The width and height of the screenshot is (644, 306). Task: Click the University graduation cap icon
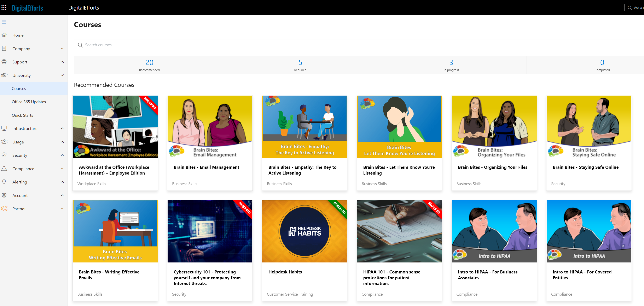(4, 75)
